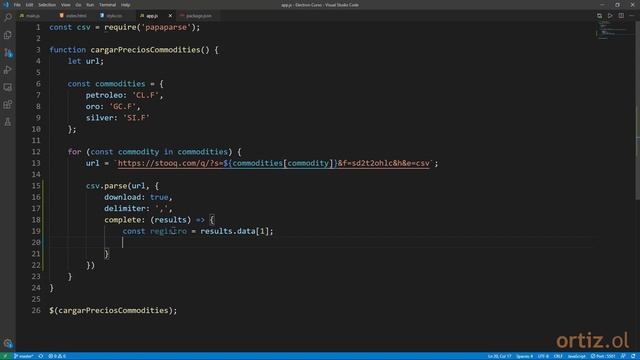Open the Explorer view icon
640x360 pixels.
[x=8, y=35]
